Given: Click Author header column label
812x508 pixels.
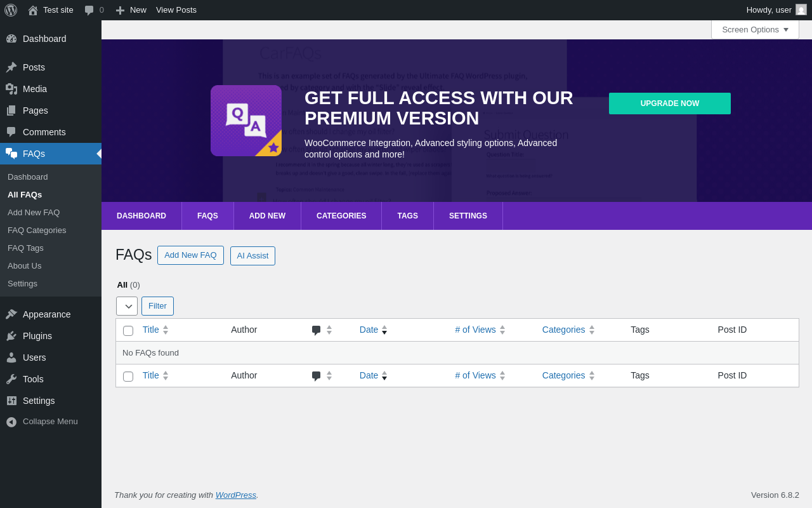Looking at the screenshot, I should [244, 330].
